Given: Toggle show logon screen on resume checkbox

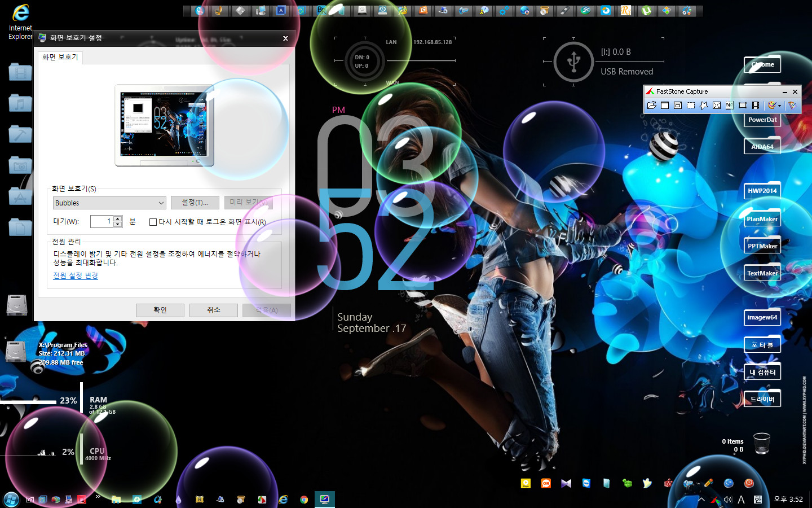Looking at the screenshot, I should [x=153, y=222].
